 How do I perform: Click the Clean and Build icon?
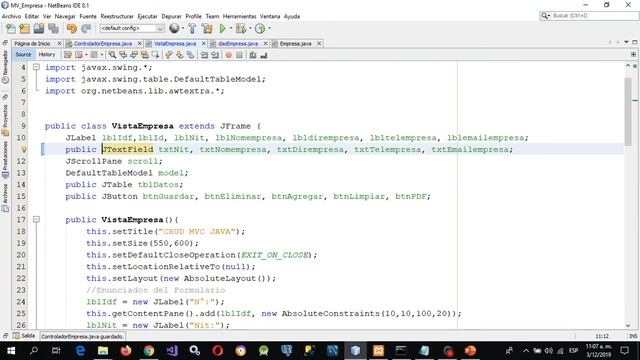207,29
